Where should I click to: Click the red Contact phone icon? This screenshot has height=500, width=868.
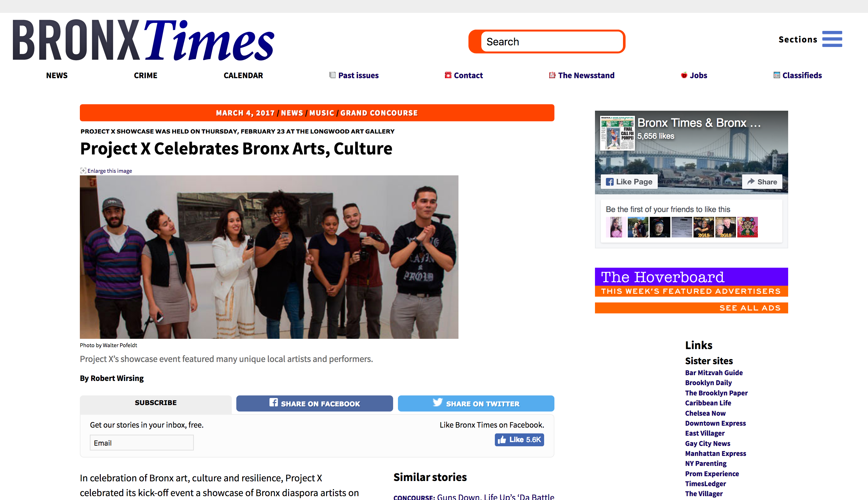point(448,75)
